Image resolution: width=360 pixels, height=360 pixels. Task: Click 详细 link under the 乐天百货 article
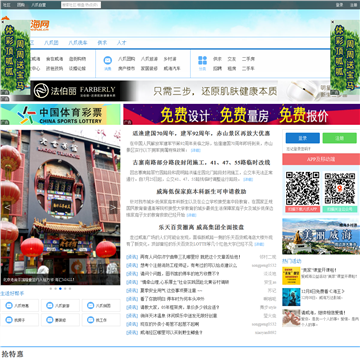(259, 244)
